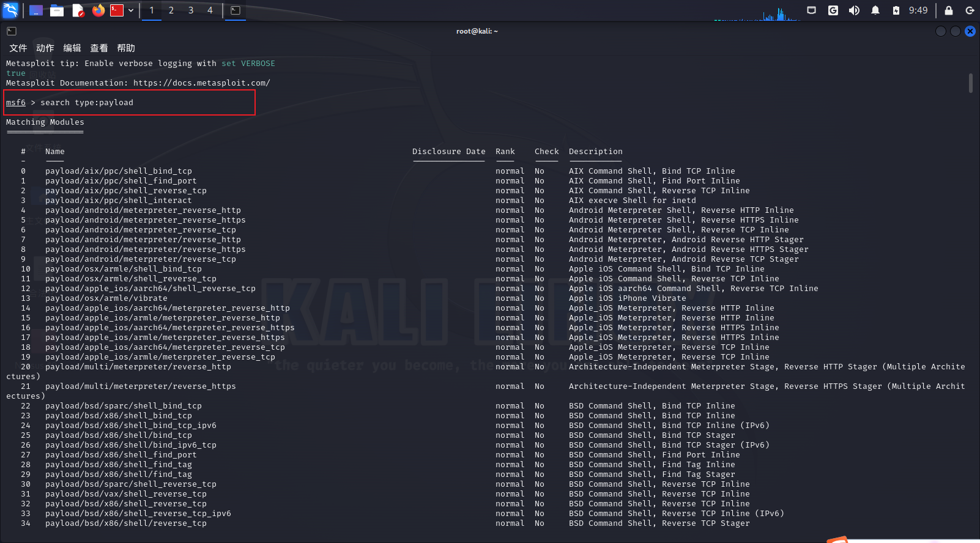Viewport: 980px width, 543px height.
Task: Expand the terminal launcher dropdown arrow
Action: click(131, 10)
